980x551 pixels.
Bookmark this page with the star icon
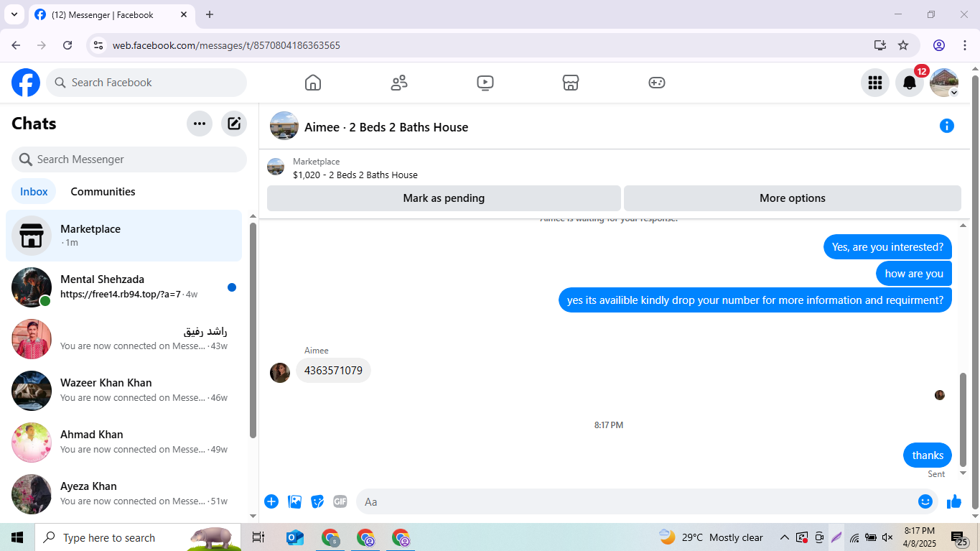(x=903, y=45)
